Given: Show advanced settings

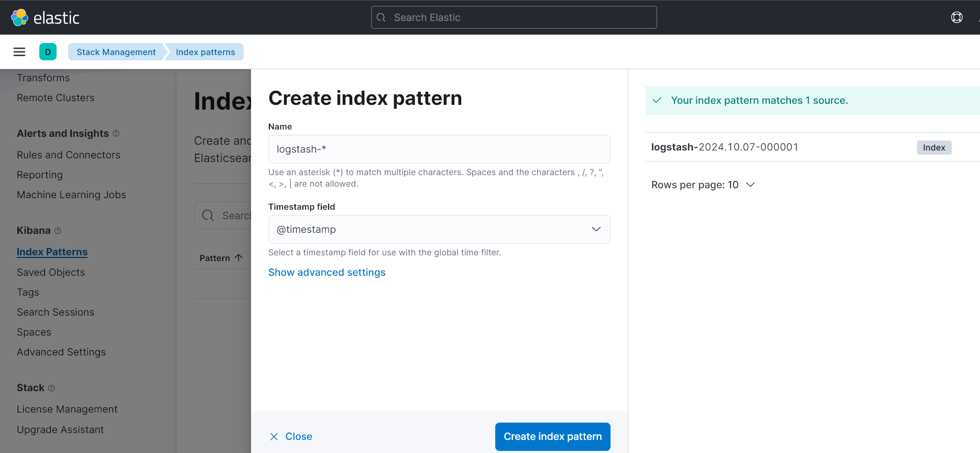Looking at the screenshot, I should 327,272.
